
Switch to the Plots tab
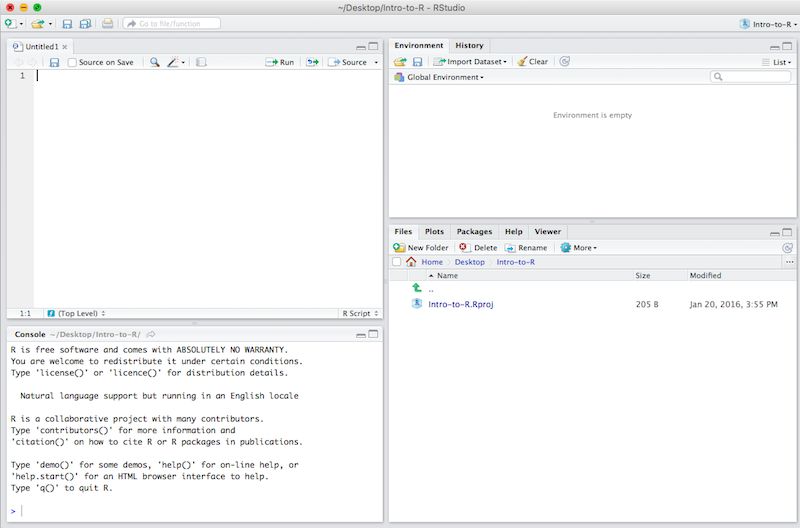click(434, 232)
